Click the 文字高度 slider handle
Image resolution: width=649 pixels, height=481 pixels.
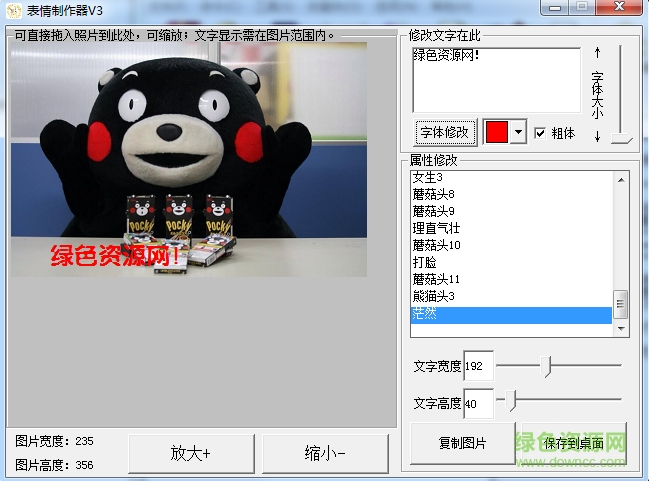(x=511, y=401)
